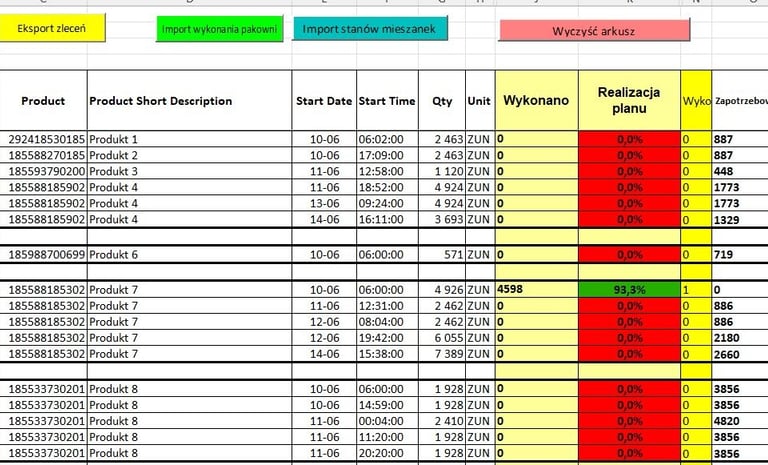
Task: Select start time cell 06:02:00
Action: (387, 139)
